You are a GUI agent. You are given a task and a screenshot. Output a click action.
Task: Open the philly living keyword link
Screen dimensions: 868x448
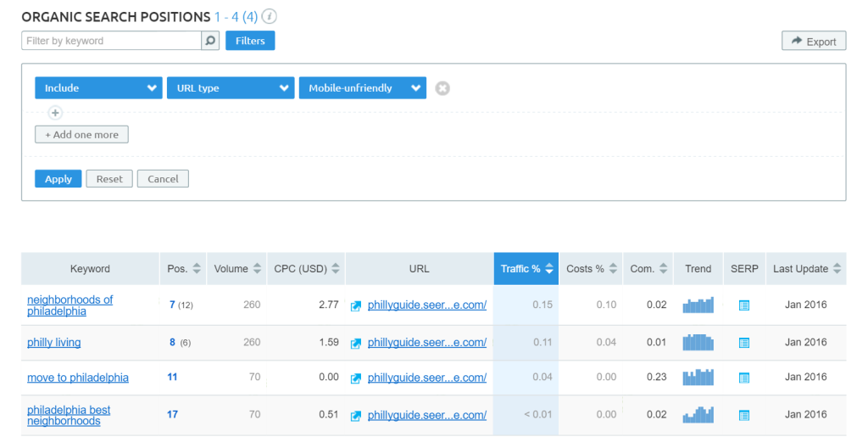pos(54,343)
